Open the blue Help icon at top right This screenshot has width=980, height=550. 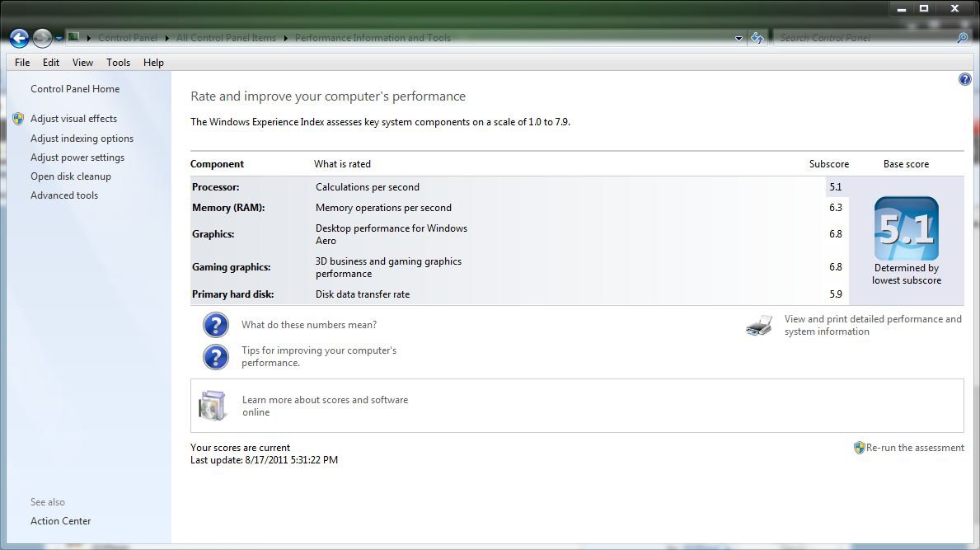coord(965,79)
